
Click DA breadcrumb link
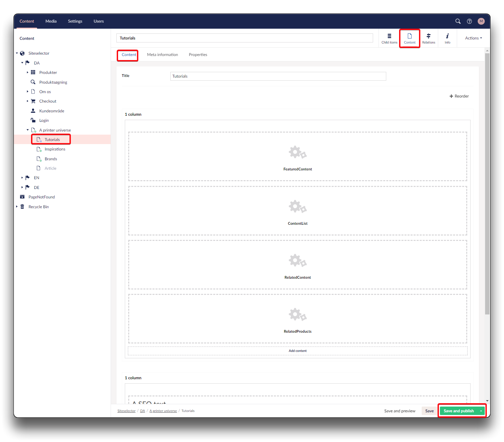142,411
